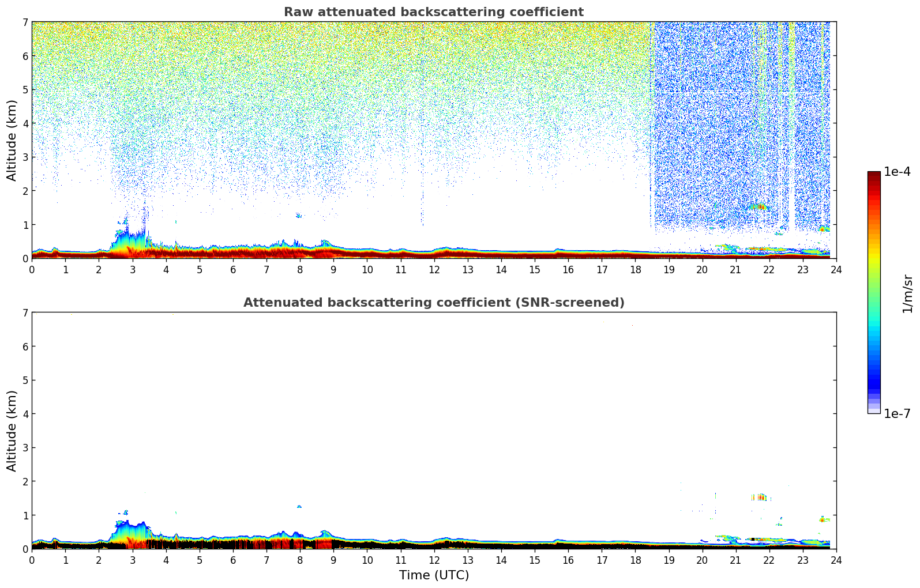Click altitude tick '5' on the upper plot
This screenshot has width=920, height=588.
click(x=25, y=89)
